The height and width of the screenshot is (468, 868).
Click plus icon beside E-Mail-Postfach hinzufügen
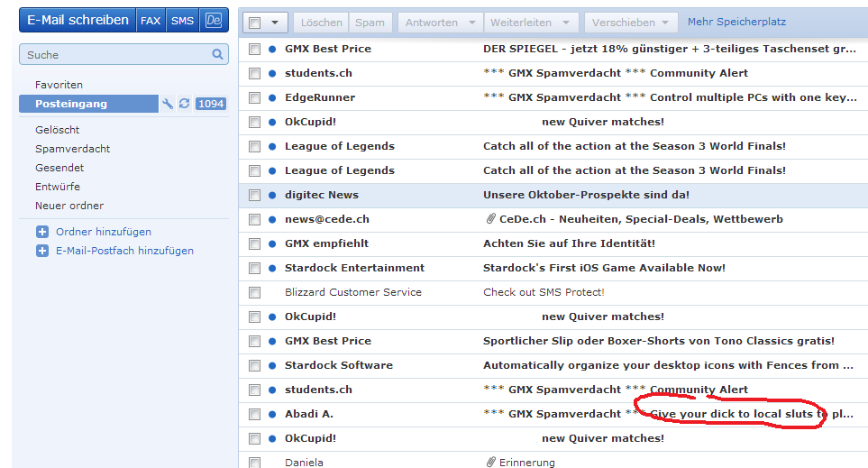42,251
